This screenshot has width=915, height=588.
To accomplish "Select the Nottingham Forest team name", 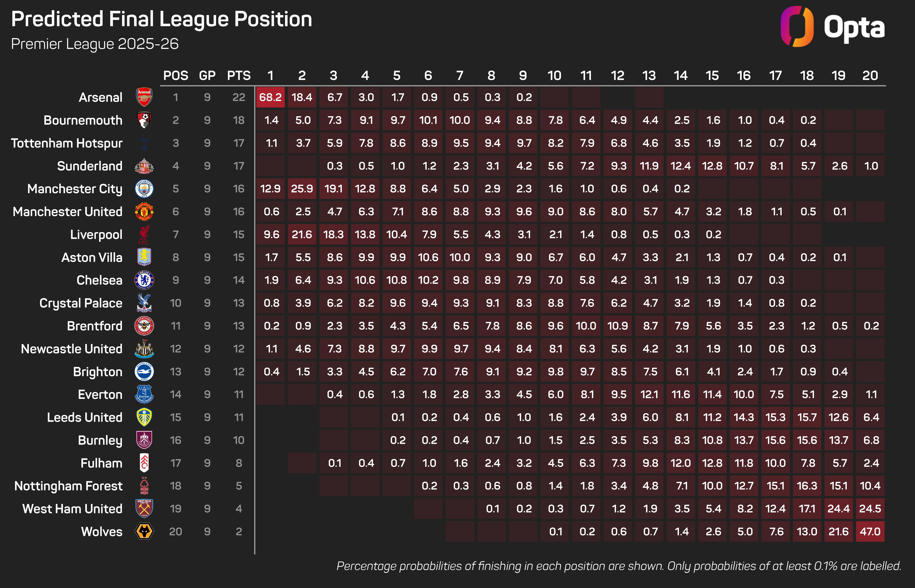I will click(68, 486).
